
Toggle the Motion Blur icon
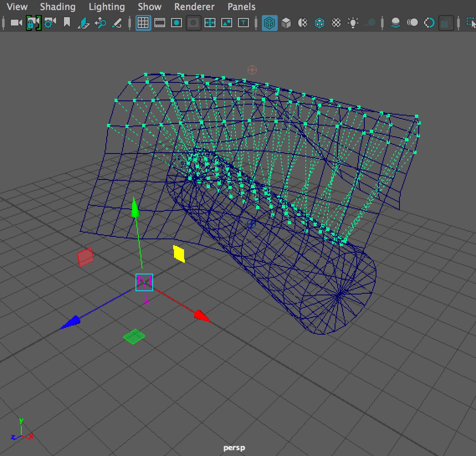point(412,23)
